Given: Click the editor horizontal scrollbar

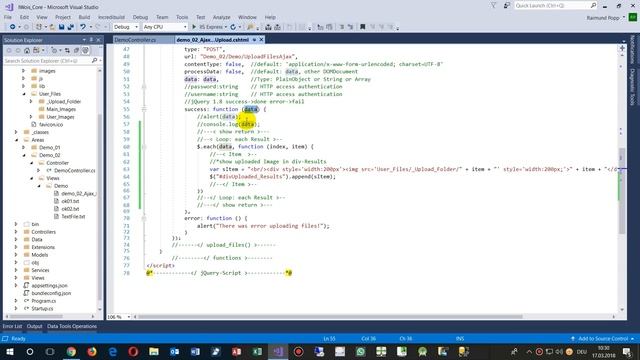Looking at the screenshot, I should (331, 316).
